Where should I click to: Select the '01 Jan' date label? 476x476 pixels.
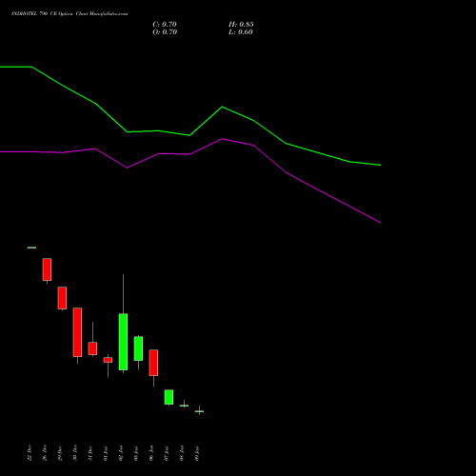pos(106,453)
